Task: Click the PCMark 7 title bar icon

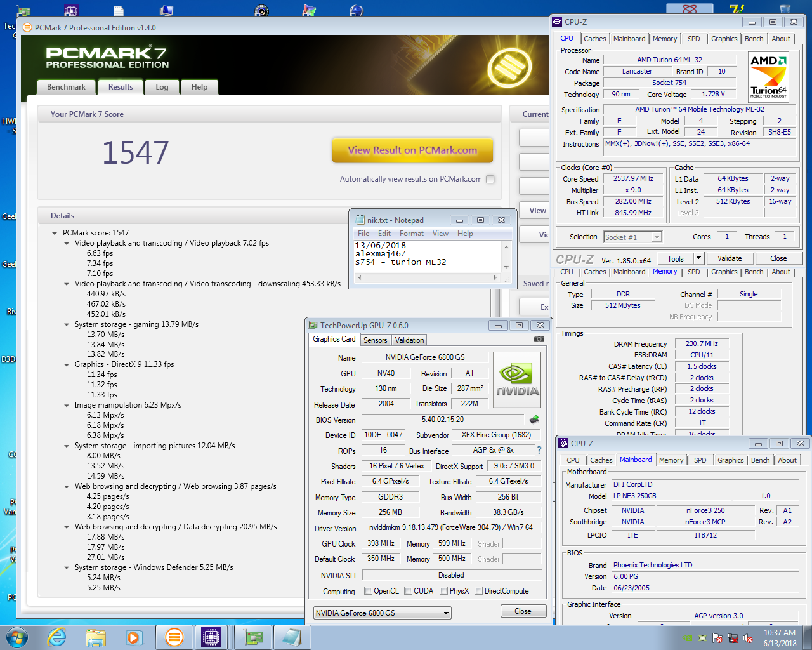Action: click(27, 27)
